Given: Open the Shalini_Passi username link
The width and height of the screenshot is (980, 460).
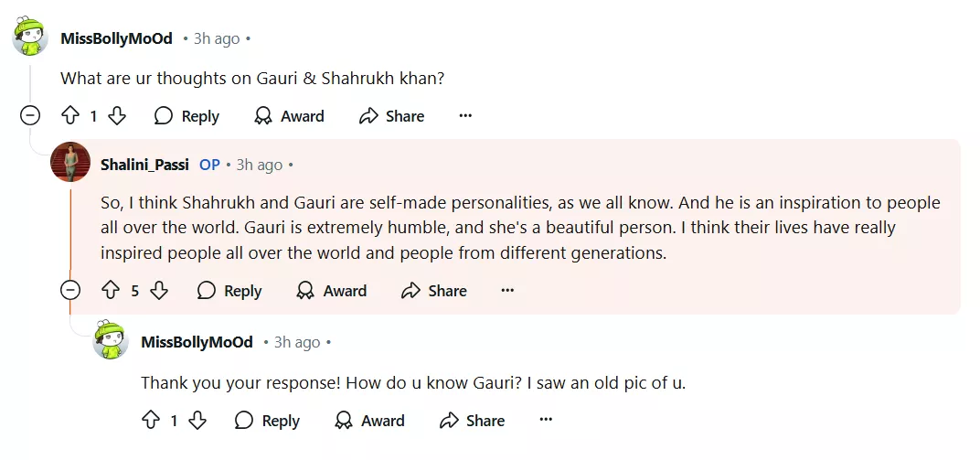Looking at the screenshot, I should [x=144, y=165].
